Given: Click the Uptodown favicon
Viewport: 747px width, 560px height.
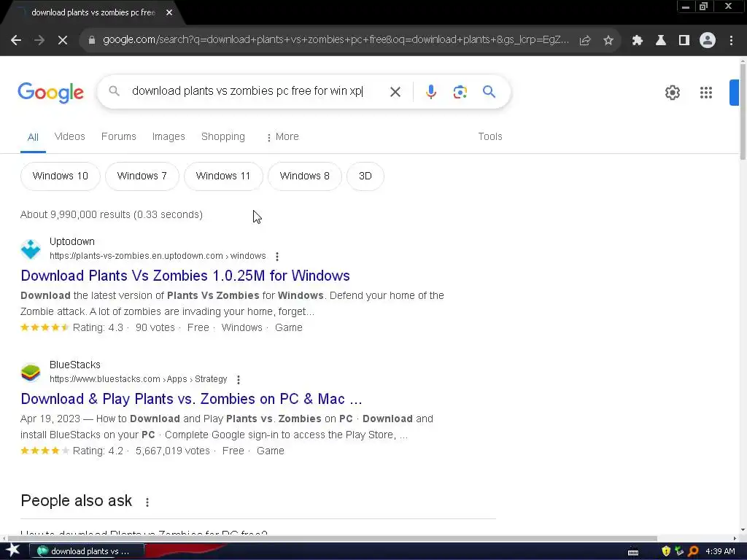Looking at the screenshot, I should pos(31,249).
